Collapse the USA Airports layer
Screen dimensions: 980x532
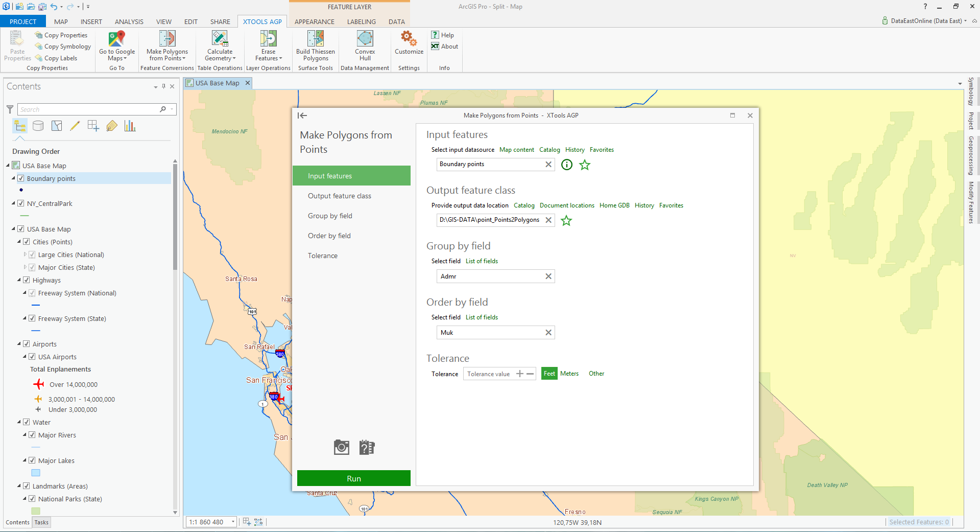[x=25, y=357]
